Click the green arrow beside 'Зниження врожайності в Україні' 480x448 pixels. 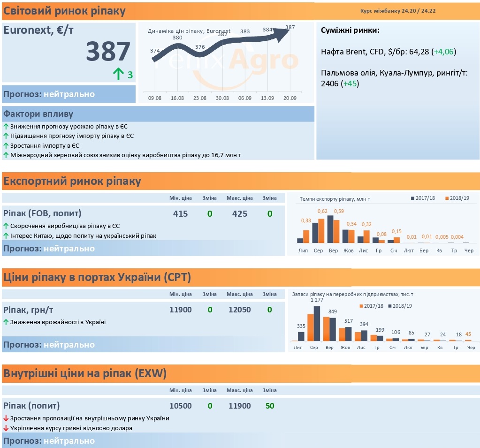pyautogui.click(x=6, y=322)
